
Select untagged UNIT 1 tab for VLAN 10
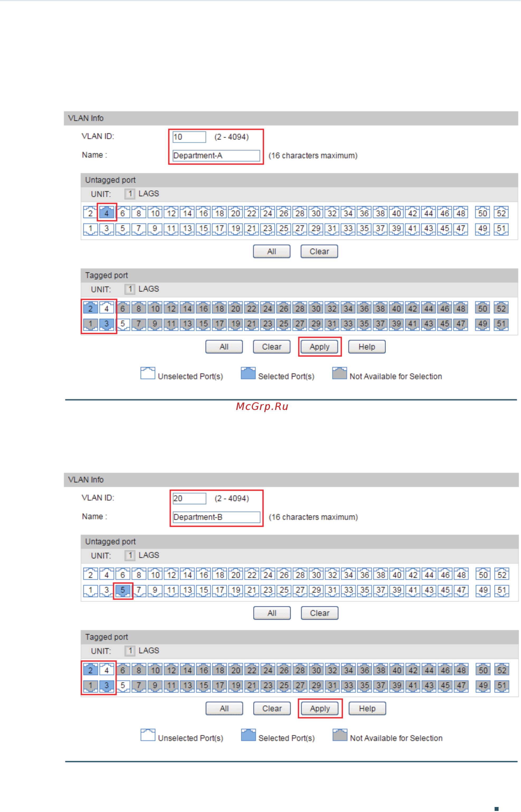tap(130, 194)
